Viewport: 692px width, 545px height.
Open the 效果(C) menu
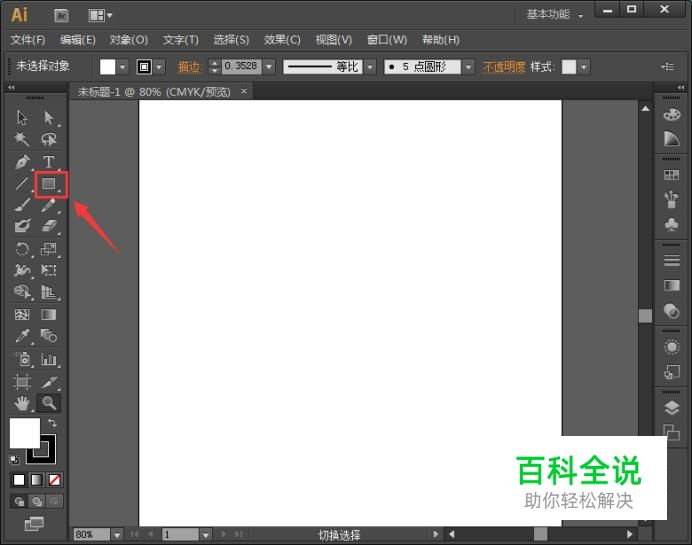282,40
